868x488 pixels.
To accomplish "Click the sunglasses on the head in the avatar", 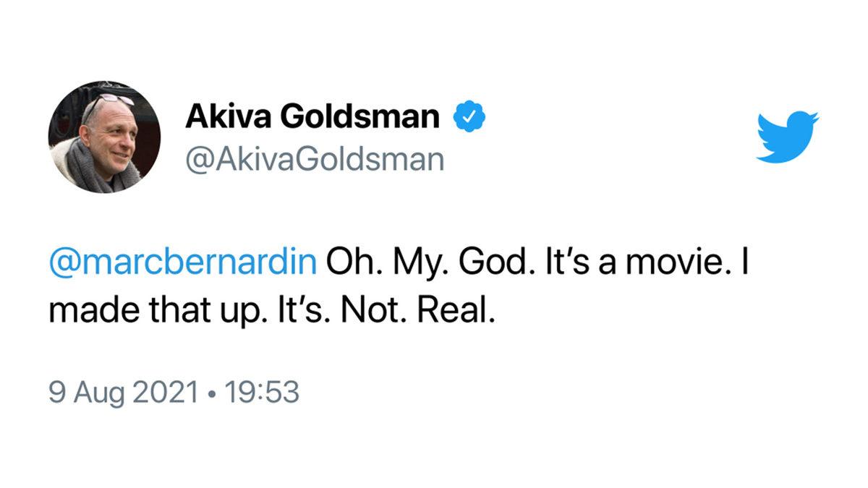I will click(109, 100).
